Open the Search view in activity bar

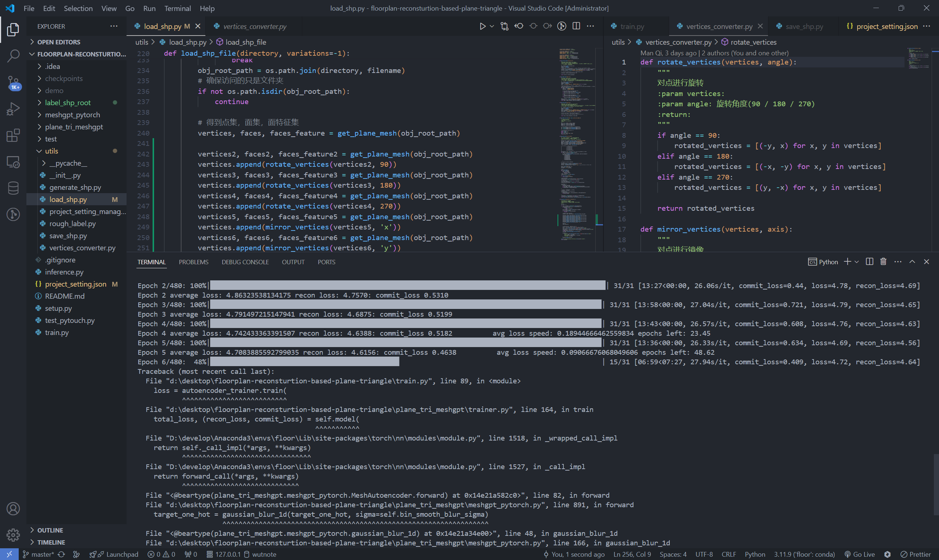(x=13, y=55)
